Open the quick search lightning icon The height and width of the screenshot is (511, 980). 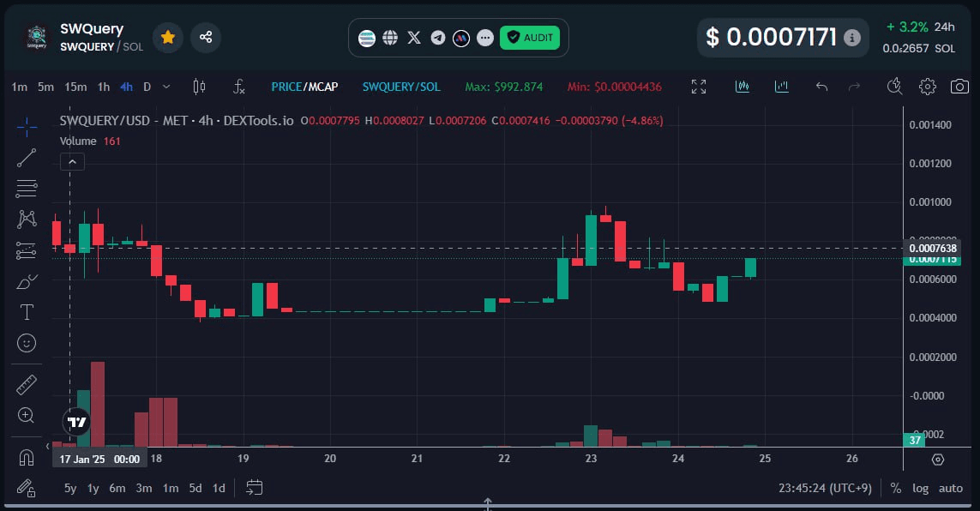(x=895, y=87)
